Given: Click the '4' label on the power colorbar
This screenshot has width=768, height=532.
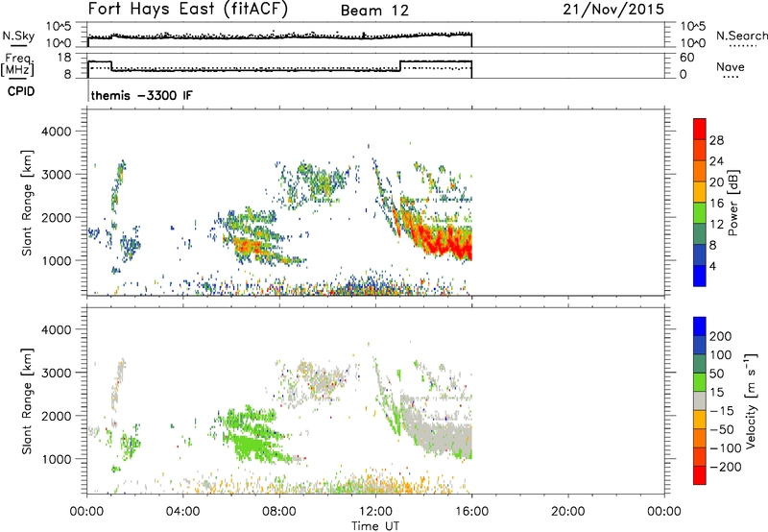Looking at the screenshot, I should tap(712, 266).
